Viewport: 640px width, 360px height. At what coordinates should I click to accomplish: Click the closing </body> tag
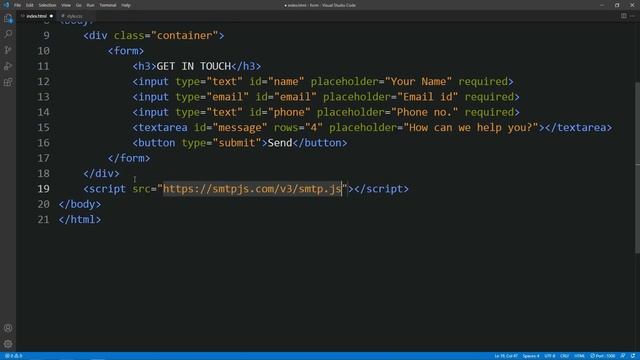pyautogui.click(x=80, y=204)
